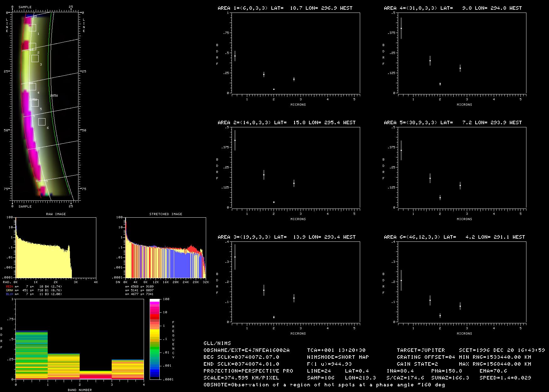Select the Area 6 square marker
This screenshot has height=392, width=549.
tap(42, 122)
